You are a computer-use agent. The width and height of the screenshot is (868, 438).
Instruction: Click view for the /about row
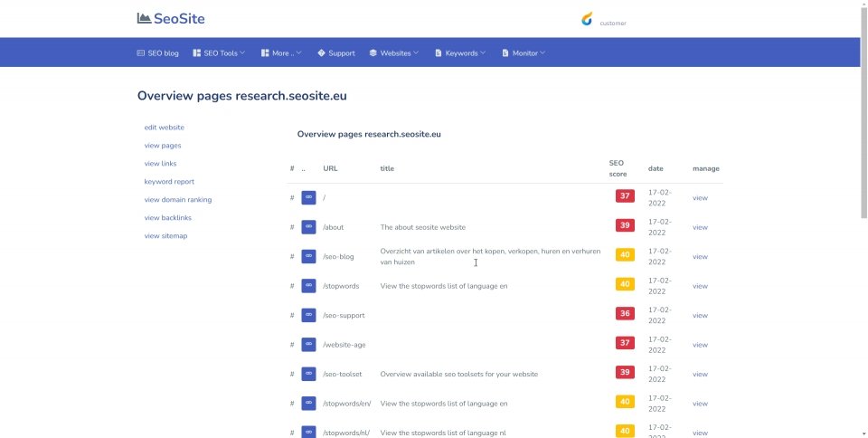[700, 227]
